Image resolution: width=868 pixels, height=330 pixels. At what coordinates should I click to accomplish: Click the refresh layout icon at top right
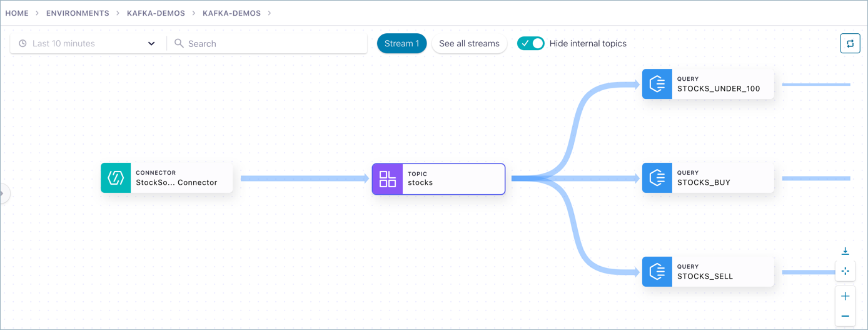(850, 44)
